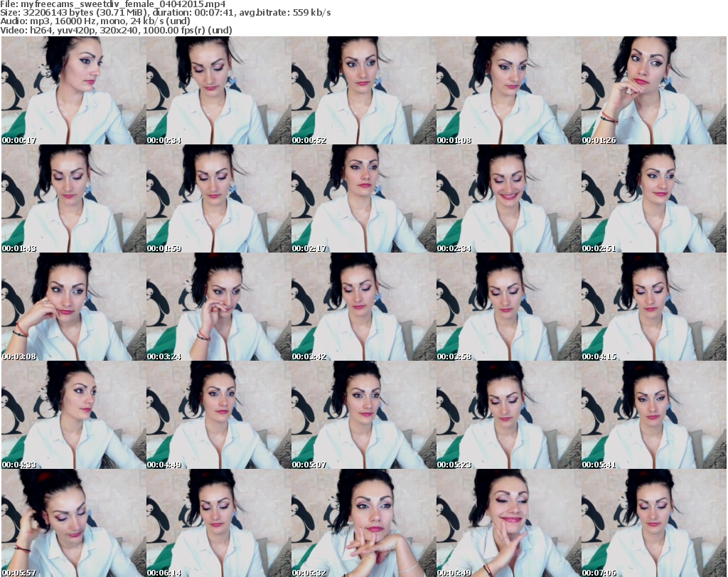Select the thumbnail timestamped 00:01:26
728x577 pixels.
point(654,90)
